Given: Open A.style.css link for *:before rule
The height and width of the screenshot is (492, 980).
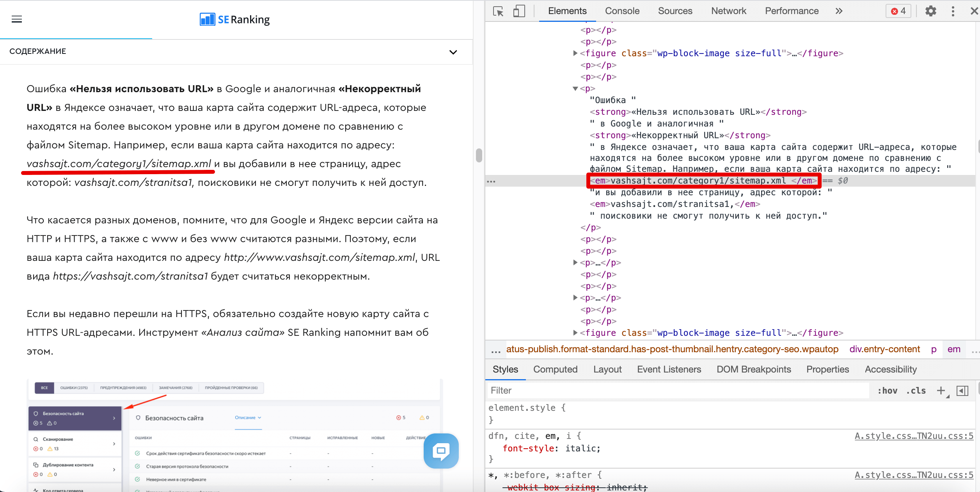Looking at the screenshot, I should click(914, 475).
